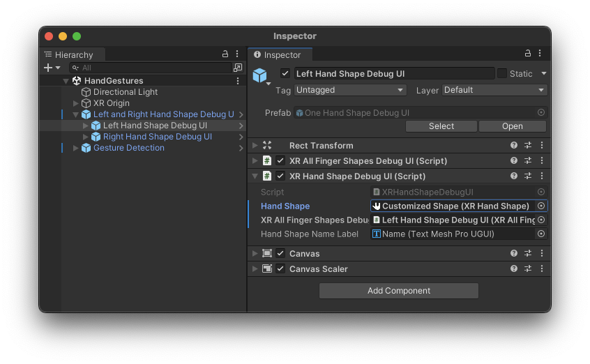The height and width of the screenshot is (364, 590).
Task: Click the GameObject name text field
Action: 394,73
